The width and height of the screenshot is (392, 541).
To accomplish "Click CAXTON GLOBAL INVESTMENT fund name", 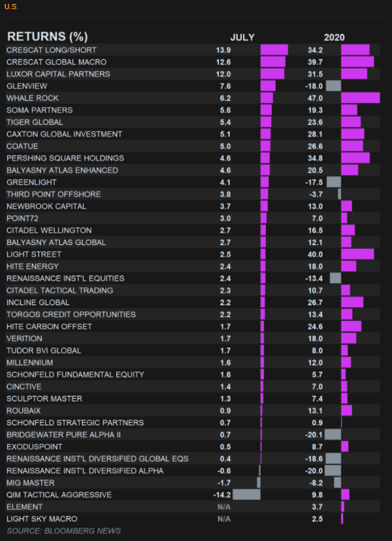I will tap(64, 134).
